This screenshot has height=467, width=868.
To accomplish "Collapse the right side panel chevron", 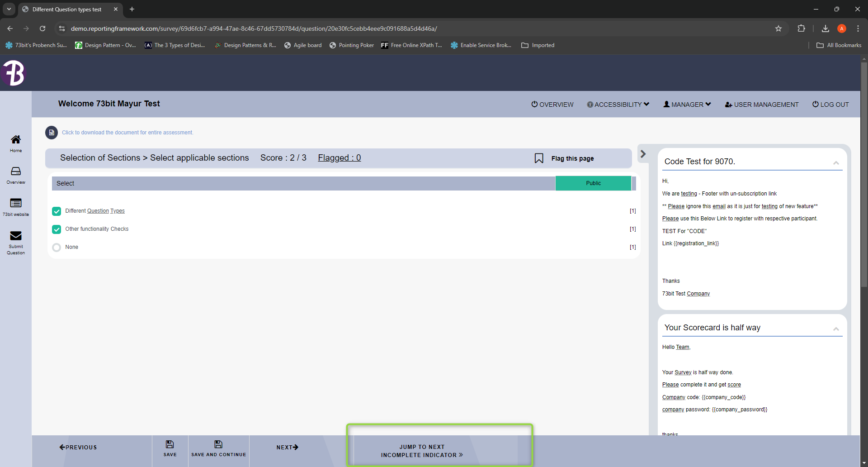I will click(643, 154).
